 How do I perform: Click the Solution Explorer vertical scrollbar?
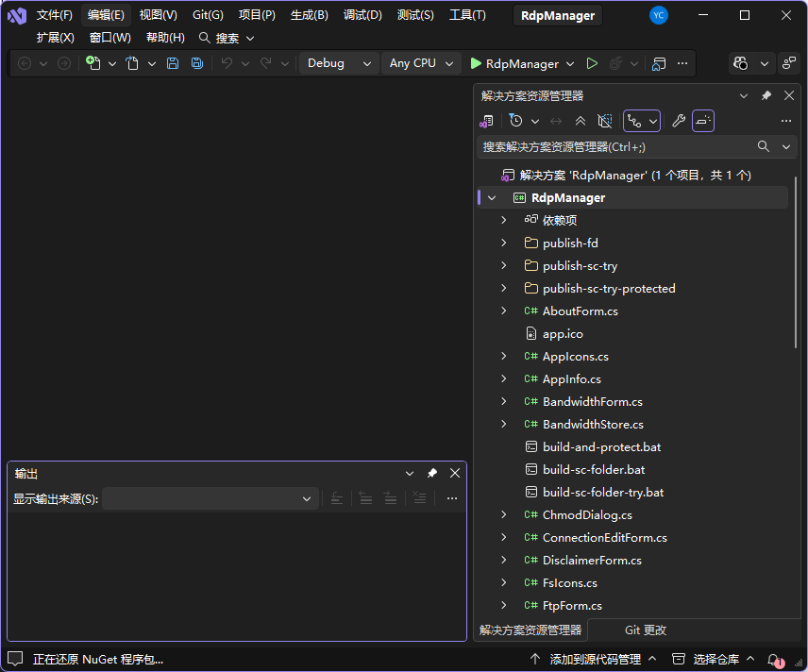[796, 262]
